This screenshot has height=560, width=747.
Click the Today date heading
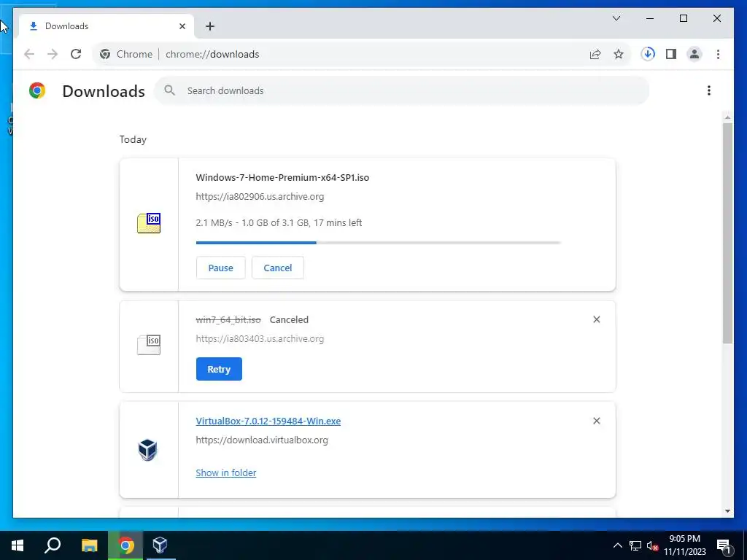(x=133, y=139)
